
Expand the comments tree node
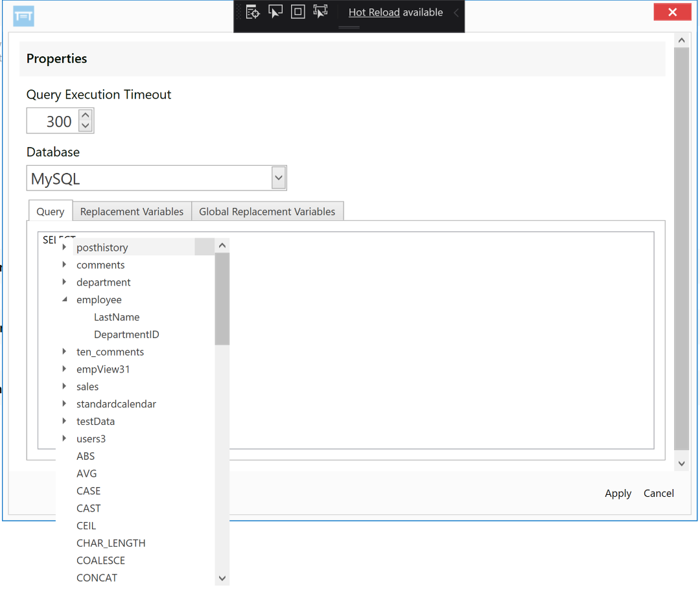(x=64, y=264)
